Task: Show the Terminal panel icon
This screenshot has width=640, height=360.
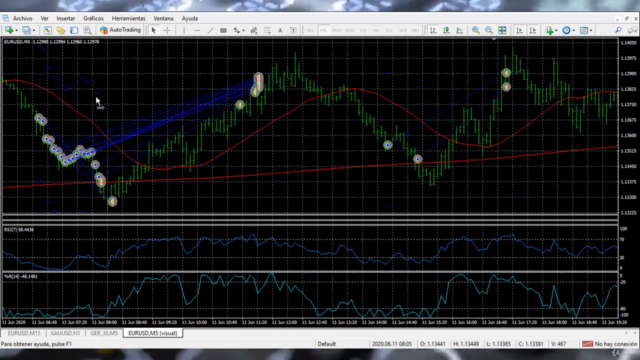Action: pyautogui.click(x=74, y=30)
